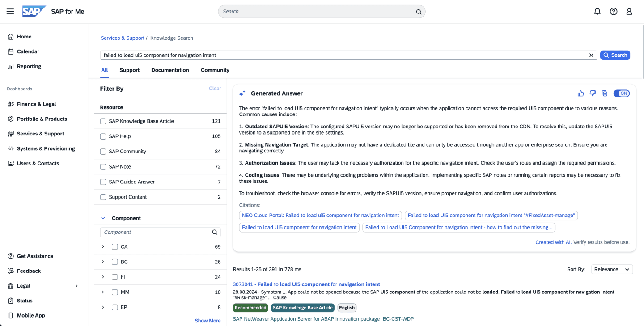644x326 pixels.
Task: Collapse the Component filter section
Action: tap(103, 218)
